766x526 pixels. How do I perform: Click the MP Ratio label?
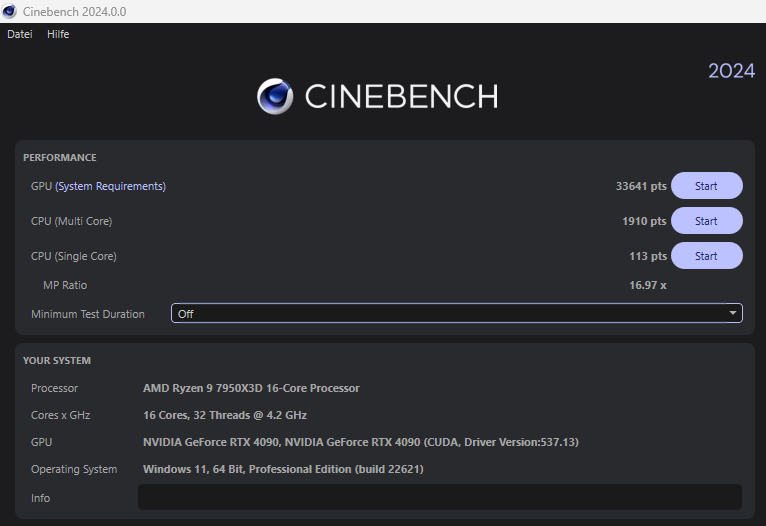coord(65,285)
